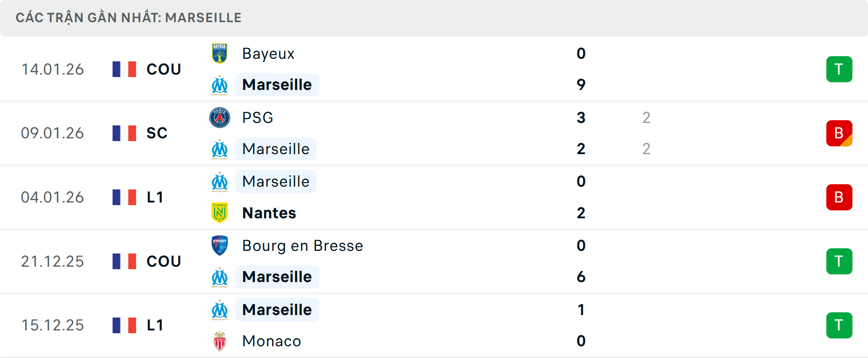Viewport: 868px width, 358px height.
Task: Open the L1 label for the Nantes match
Action: coord(155,197)
